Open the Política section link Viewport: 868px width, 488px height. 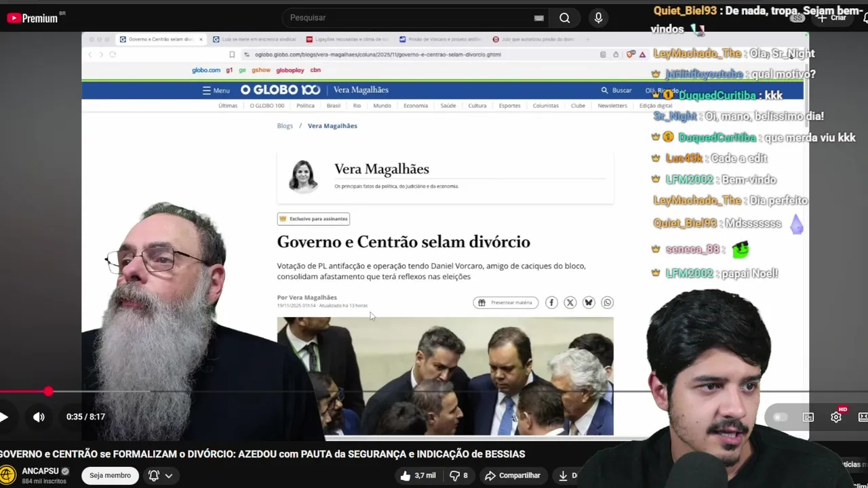coord(305,106)
